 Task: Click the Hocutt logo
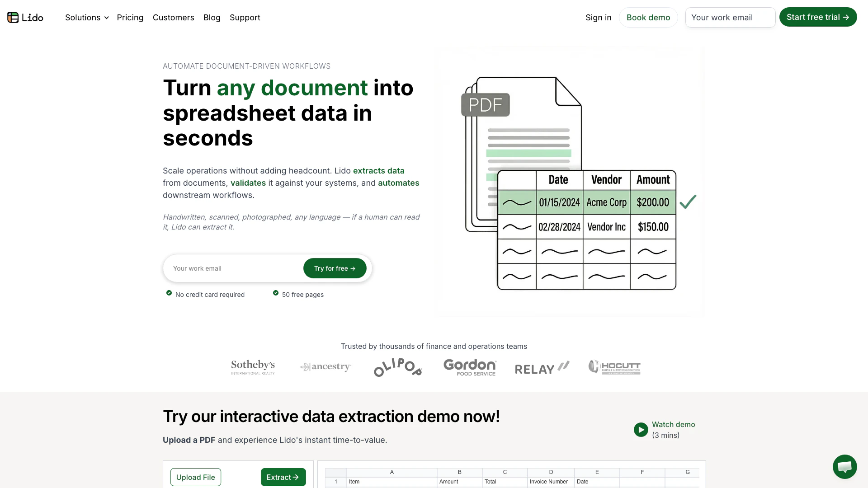614,367
